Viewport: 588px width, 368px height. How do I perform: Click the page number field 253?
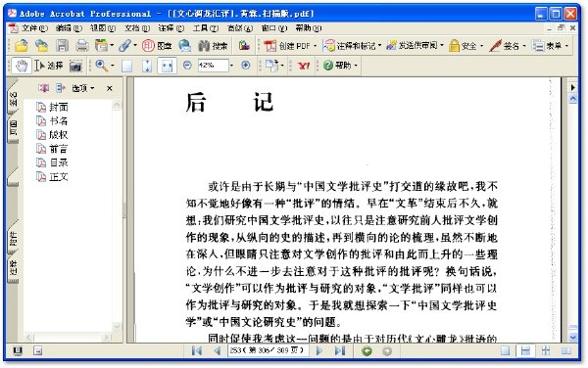[268, 350]
